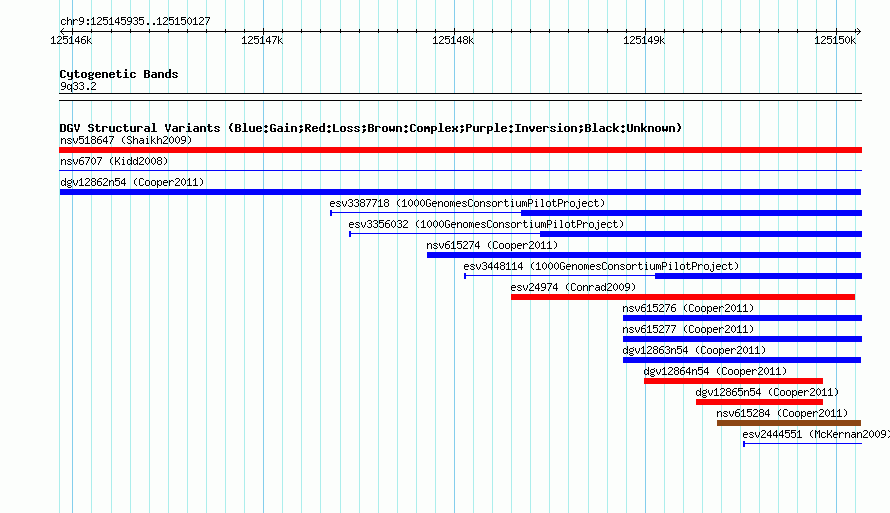Click the DGV Structural Variants track title
Viewport: 890px width, 513px height.
click(371, 128)
